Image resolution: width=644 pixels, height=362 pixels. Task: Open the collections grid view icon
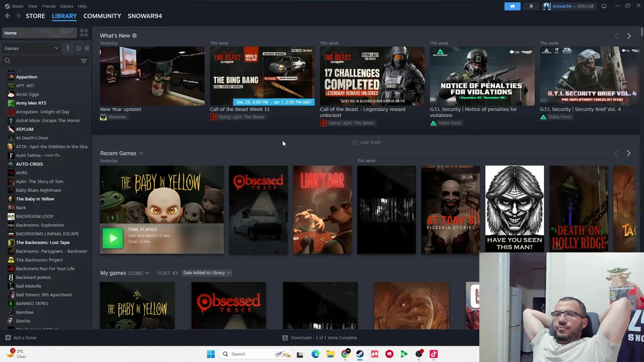84,33
